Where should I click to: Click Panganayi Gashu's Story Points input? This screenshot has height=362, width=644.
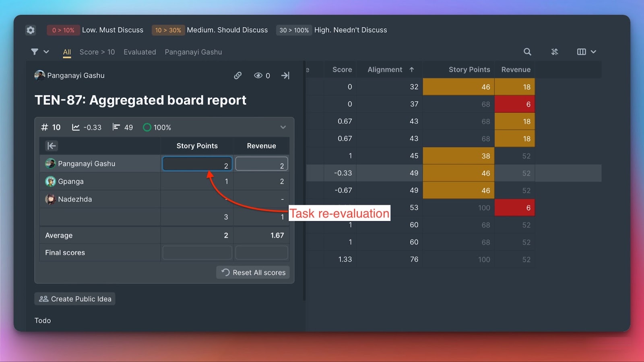click(197, 164)
